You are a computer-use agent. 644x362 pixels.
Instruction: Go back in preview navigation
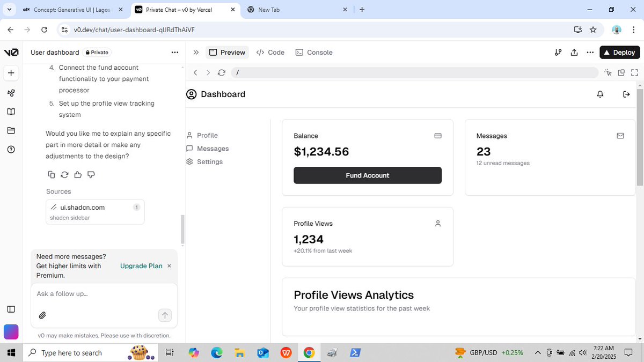point(195,72)
